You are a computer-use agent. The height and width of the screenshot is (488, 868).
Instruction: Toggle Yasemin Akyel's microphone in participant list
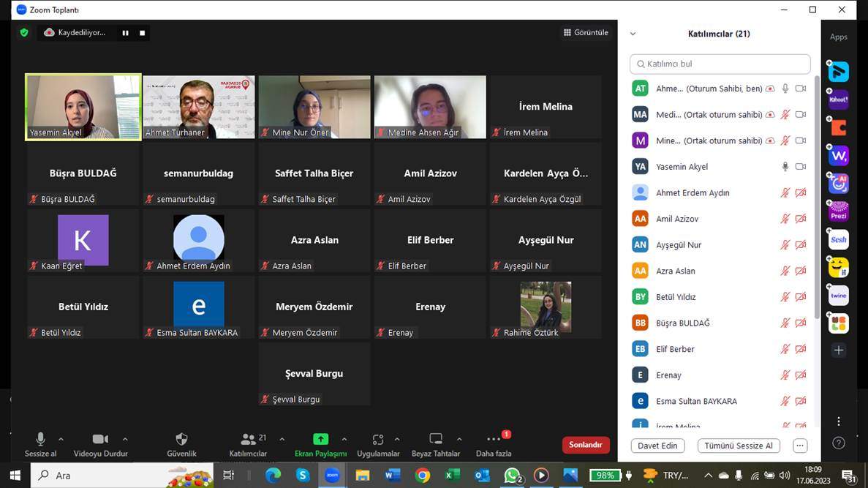[785, 167]
